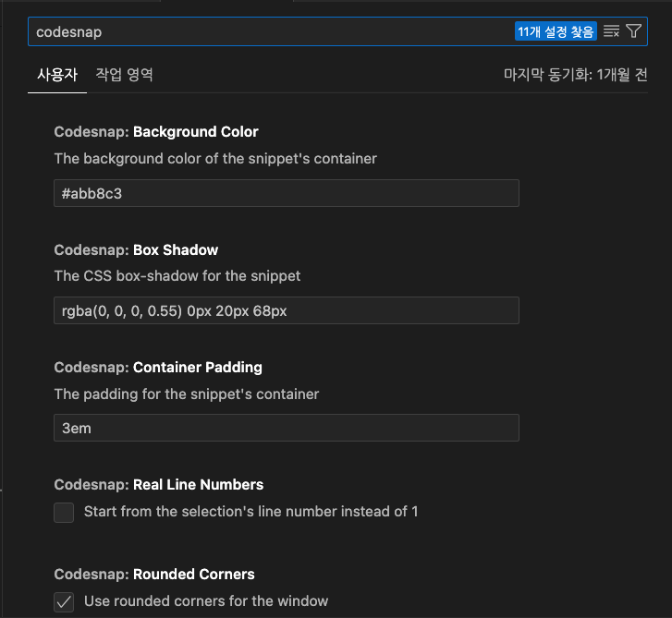This screenshot has width=672, height=618.
Task: Switch to the 사용자 tab
Action: pos(57,75)
